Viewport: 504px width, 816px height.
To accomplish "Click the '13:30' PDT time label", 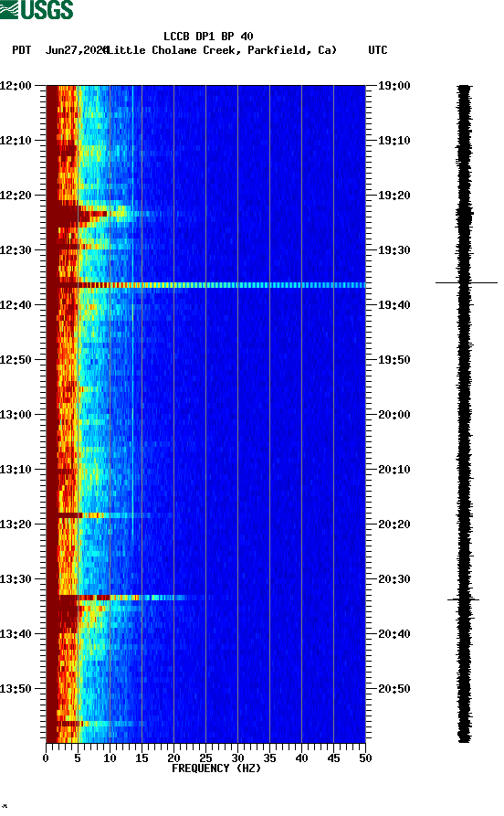I will coord(16,579).
